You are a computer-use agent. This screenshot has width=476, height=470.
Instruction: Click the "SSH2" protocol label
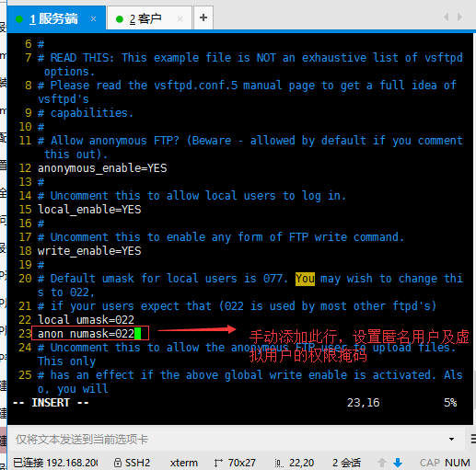[137, 463]
